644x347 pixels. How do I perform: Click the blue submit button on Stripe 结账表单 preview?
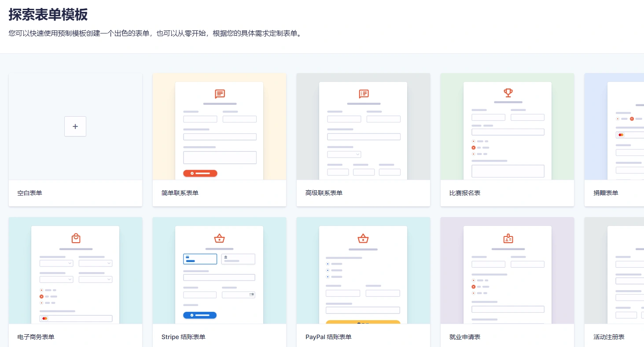[200, 315]
